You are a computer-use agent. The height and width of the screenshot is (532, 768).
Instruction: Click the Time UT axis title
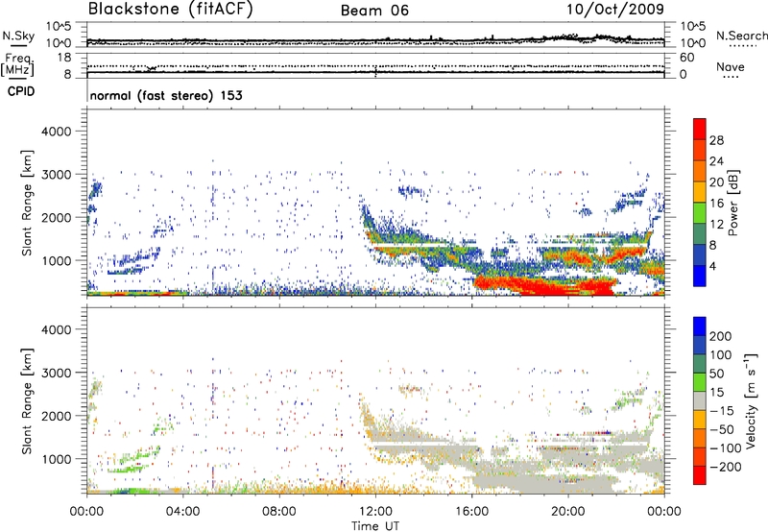click(x=375, y=526)
